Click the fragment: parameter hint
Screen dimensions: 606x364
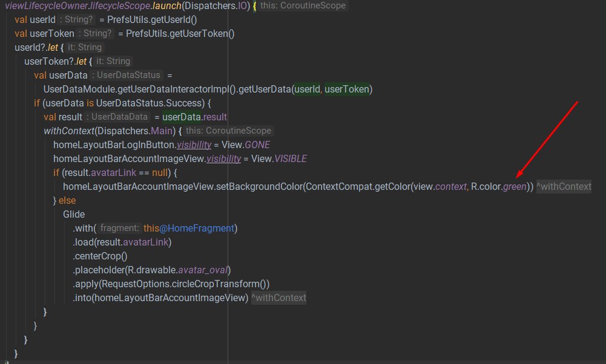(119, 228)
